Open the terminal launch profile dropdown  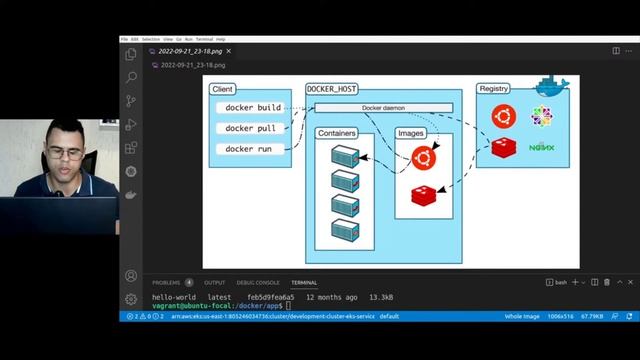[x=583, y=282]
